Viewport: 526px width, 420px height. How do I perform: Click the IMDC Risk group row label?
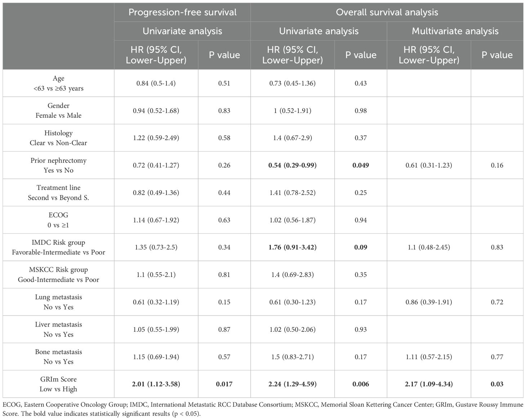(x=58, y=247)
